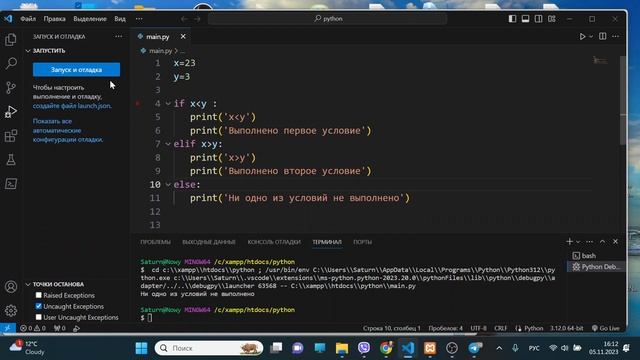Toggle bottom panel layout icon

pos(525,19)
